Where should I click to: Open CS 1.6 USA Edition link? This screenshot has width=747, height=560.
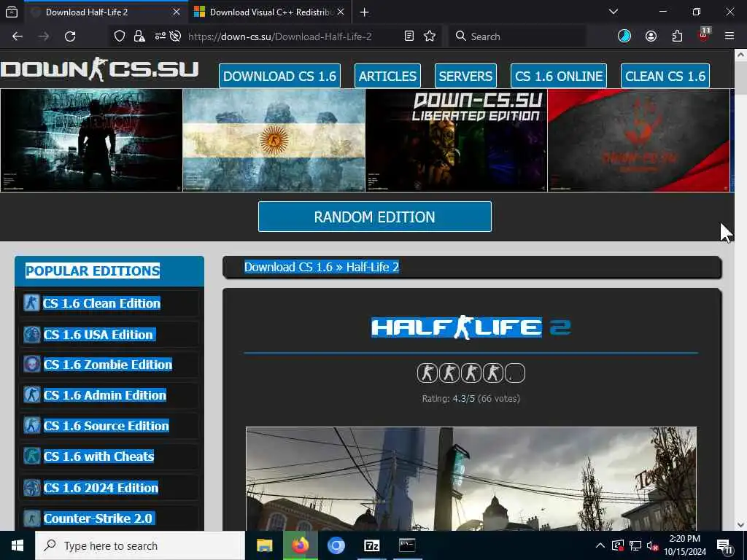[98, 334]
